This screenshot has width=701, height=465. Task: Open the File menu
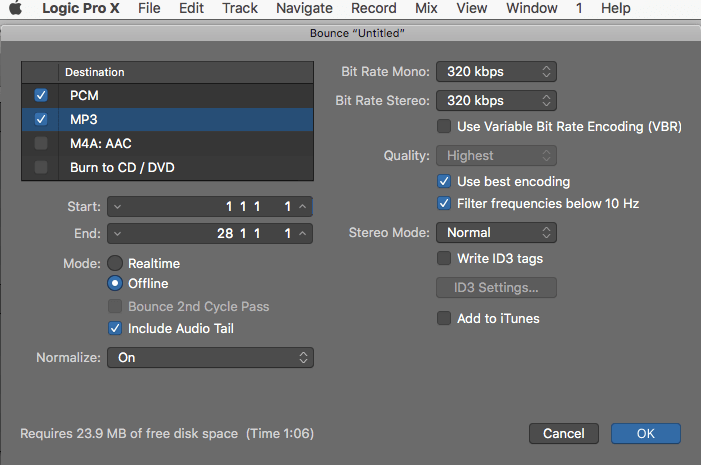click(x=149, y=8)
